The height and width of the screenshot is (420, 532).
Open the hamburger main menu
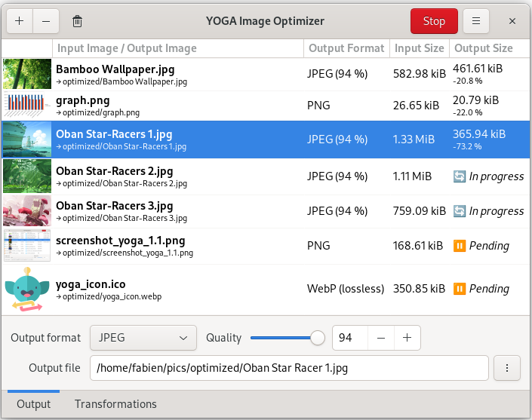(x=476, y=21)
